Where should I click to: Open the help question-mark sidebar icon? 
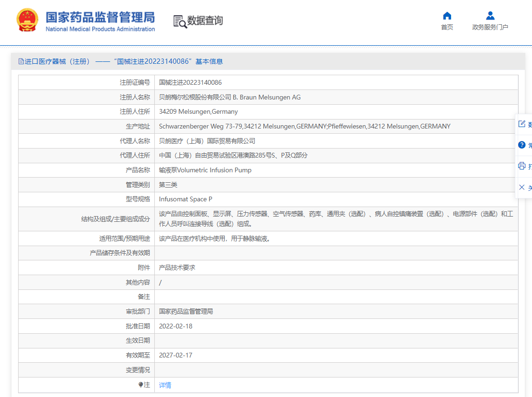pyautogui.click(x=522, y=145)
